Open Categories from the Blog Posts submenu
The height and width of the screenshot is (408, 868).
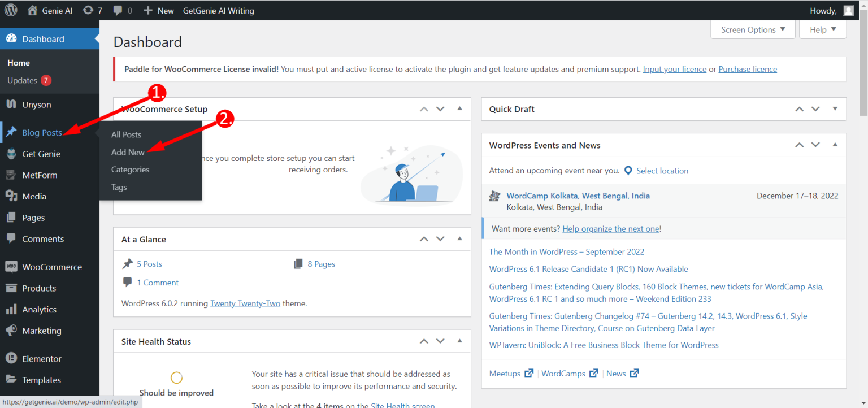131,170
